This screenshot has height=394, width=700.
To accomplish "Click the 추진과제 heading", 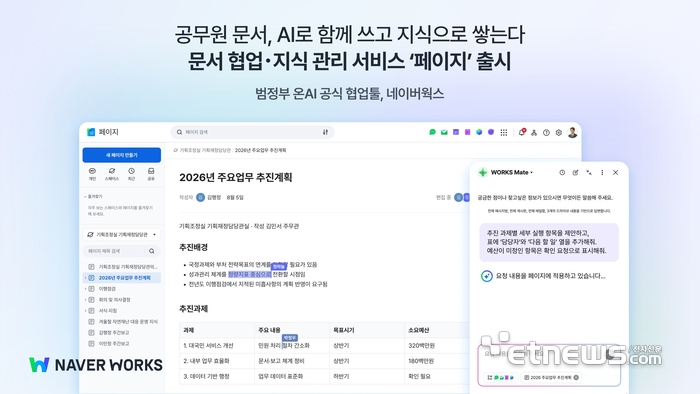I will [193, 309].
